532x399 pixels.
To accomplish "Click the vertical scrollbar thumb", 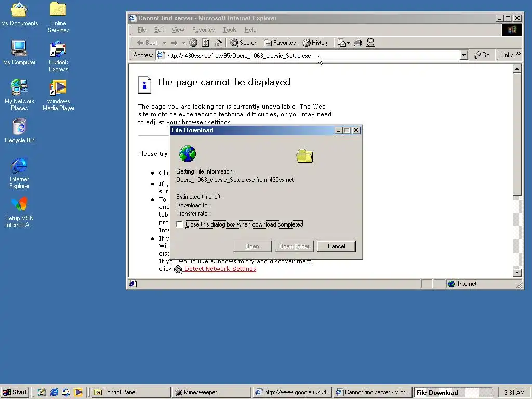I will pos(517,134).
